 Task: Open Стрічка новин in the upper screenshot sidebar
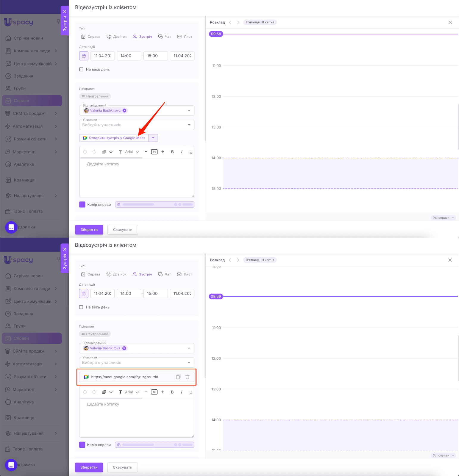click(28, 38)
